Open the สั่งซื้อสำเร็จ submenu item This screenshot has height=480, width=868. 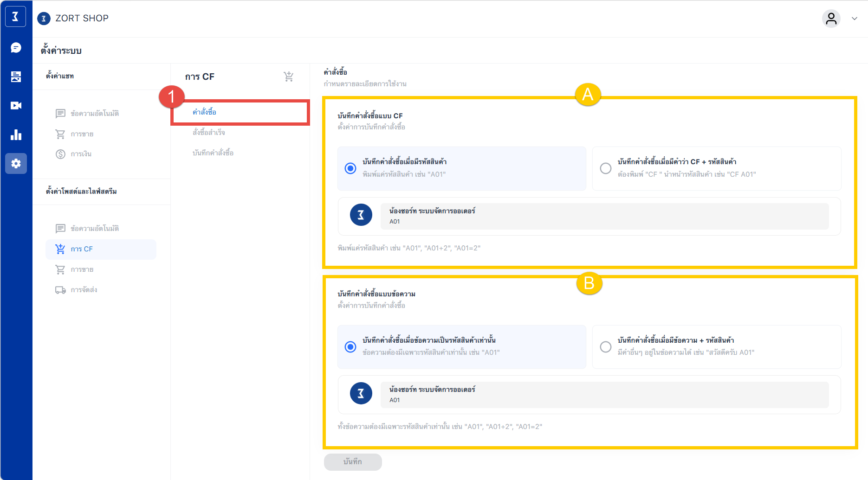tap(209, 133)
